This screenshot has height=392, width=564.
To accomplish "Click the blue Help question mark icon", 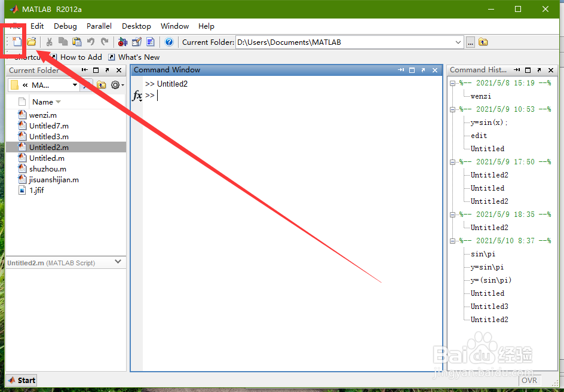I will tap(169, 42).
